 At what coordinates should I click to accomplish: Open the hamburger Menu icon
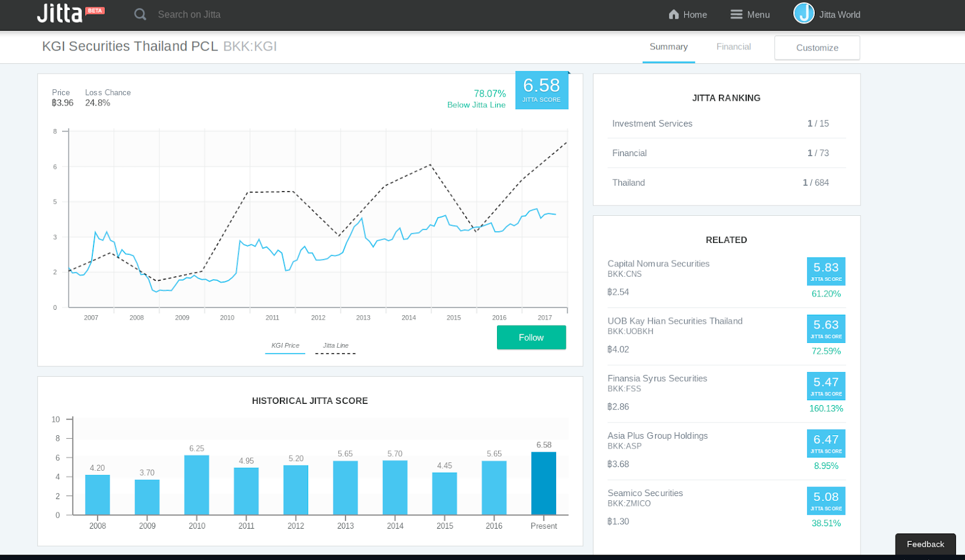(x=736, y=14)
